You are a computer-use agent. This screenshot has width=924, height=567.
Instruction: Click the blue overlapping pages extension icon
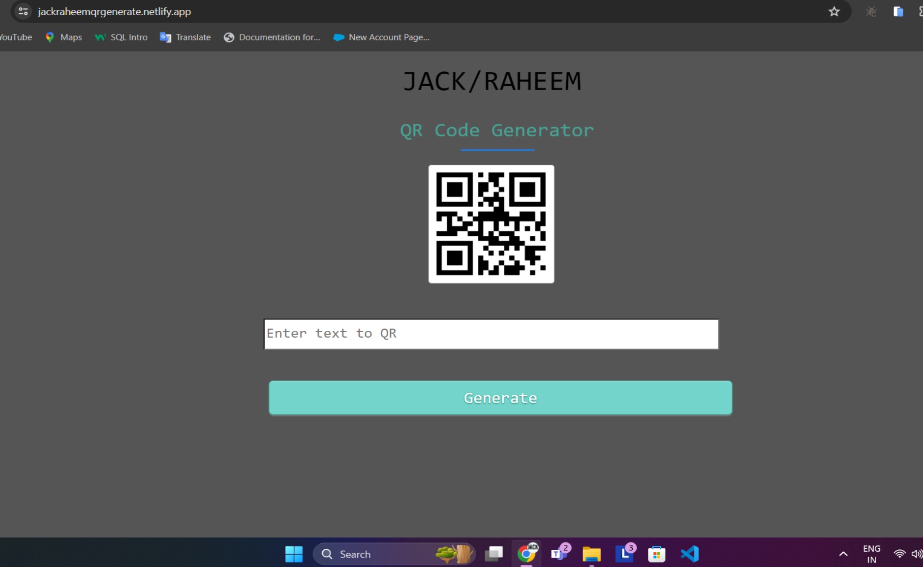898,12
